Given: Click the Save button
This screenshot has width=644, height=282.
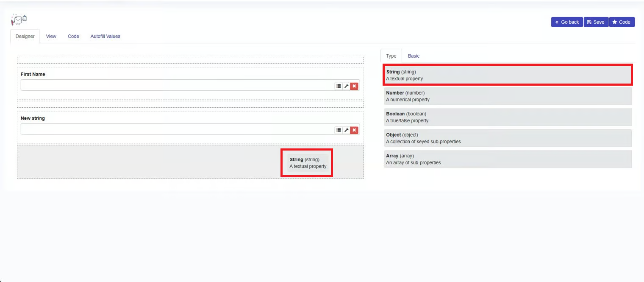Looking at the screenshot, I should [x=596, y=22].
